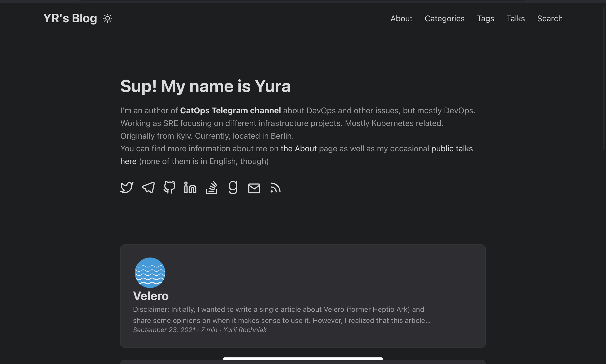Go to the About menu item
Viewport: 606px width, 364px height.
point(401,19)
